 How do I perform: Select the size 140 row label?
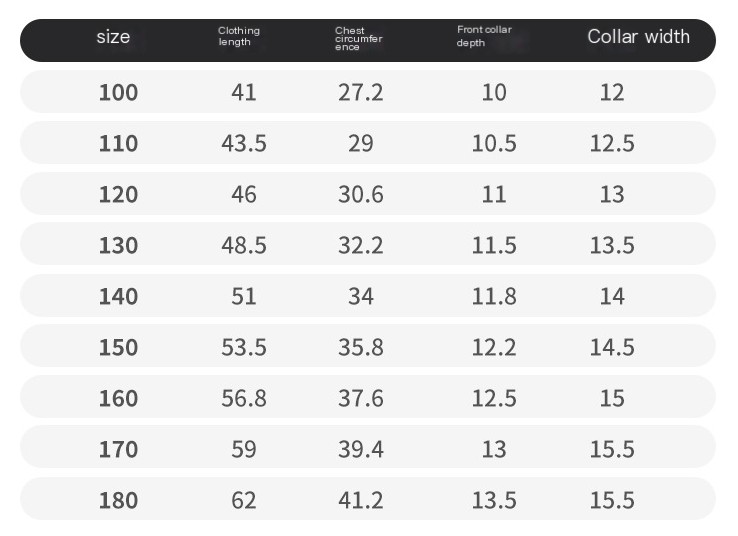click(118, 296)
